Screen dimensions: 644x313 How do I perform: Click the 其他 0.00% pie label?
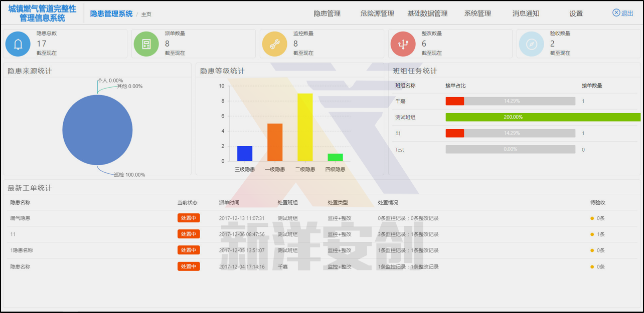(x=130, y=86)
